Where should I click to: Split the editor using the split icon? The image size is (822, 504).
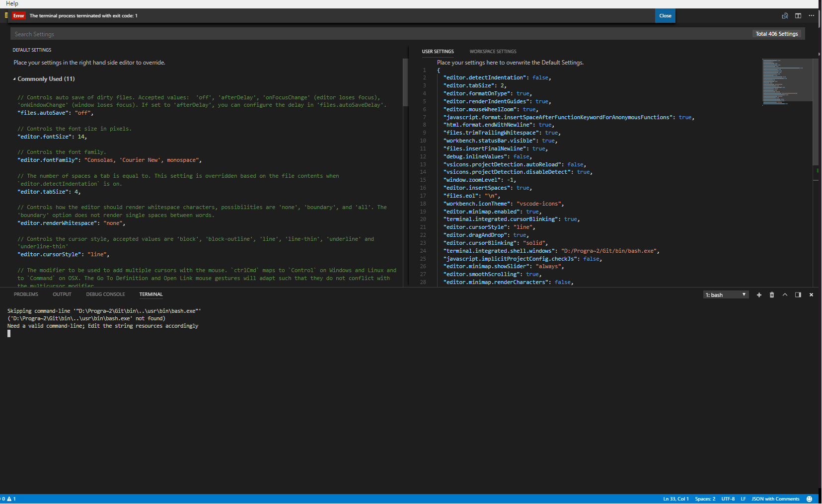point(798,15)
